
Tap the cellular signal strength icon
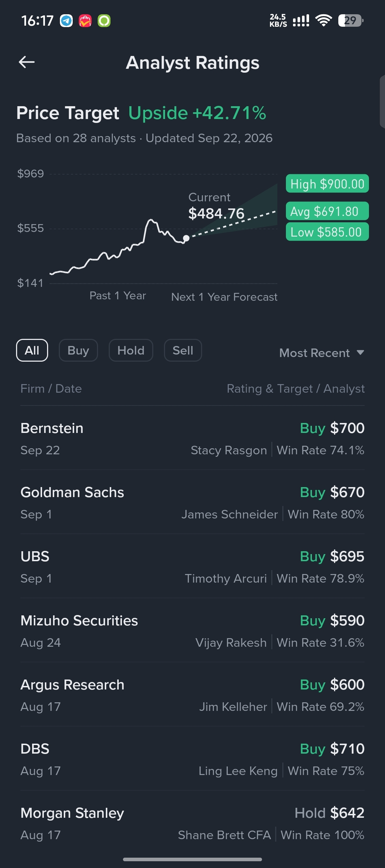pyautogui.click(x=301, y=20)
